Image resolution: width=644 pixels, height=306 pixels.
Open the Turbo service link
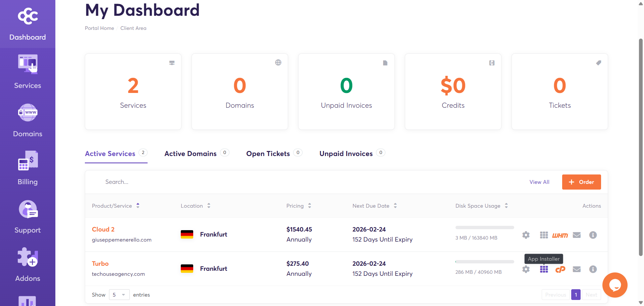(x=100, y=263)
